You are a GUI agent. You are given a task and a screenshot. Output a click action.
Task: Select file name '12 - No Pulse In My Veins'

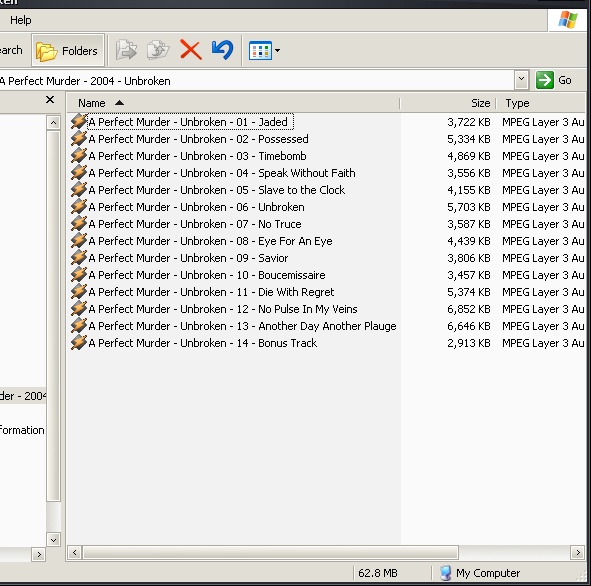click(223, 309)
